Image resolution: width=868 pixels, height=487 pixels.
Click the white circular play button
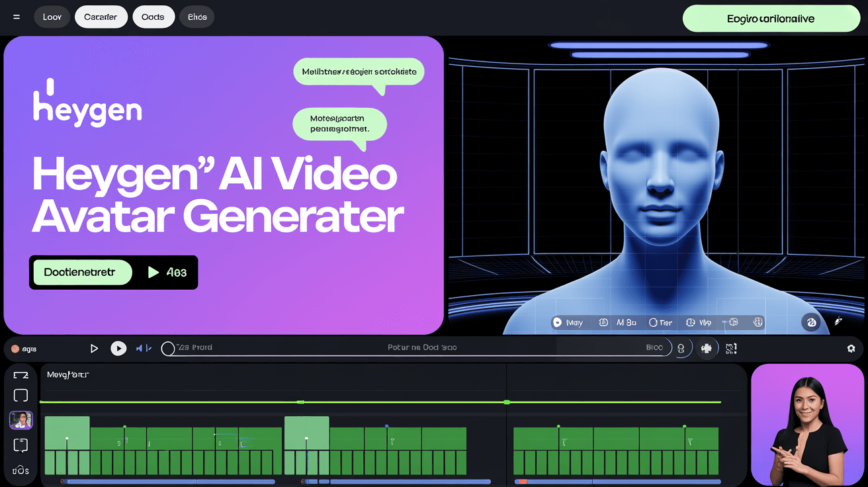click(x=118, y=348)
